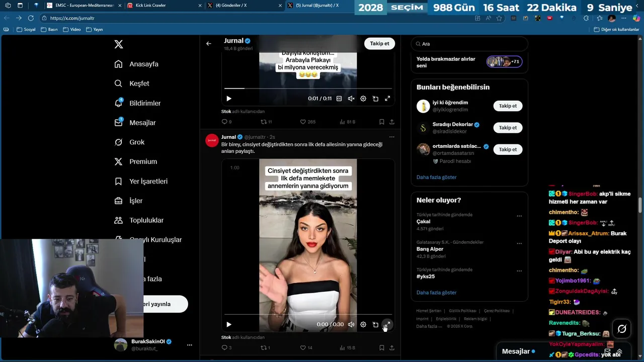
Task: Repost the post with 1 repost
Action: 265,347
